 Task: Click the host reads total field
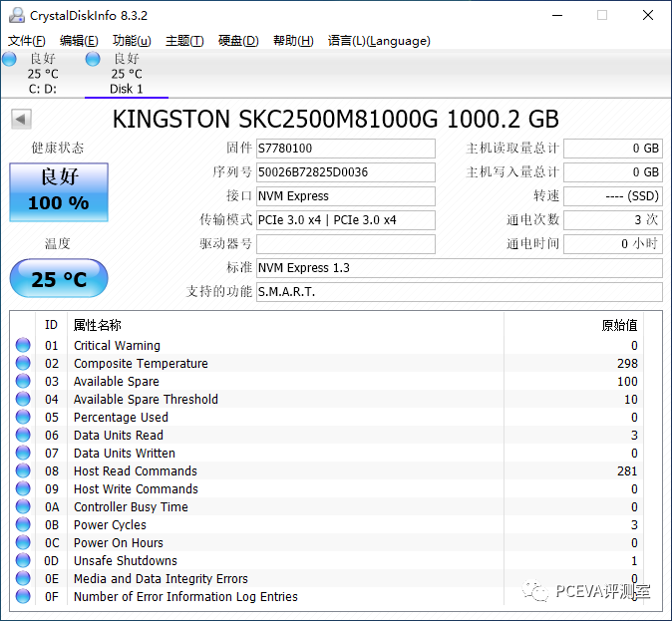coord(613,149)
